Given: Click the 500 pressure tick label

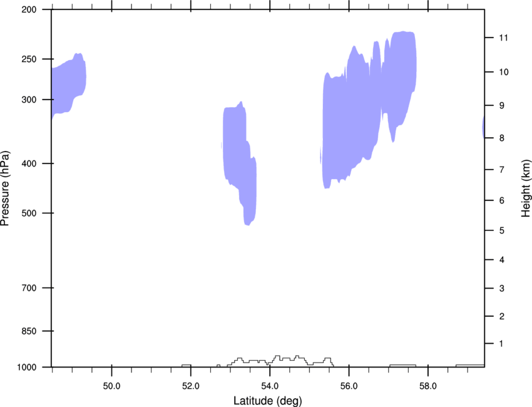Looking at the screenshot, I should (x=29, y=213).
